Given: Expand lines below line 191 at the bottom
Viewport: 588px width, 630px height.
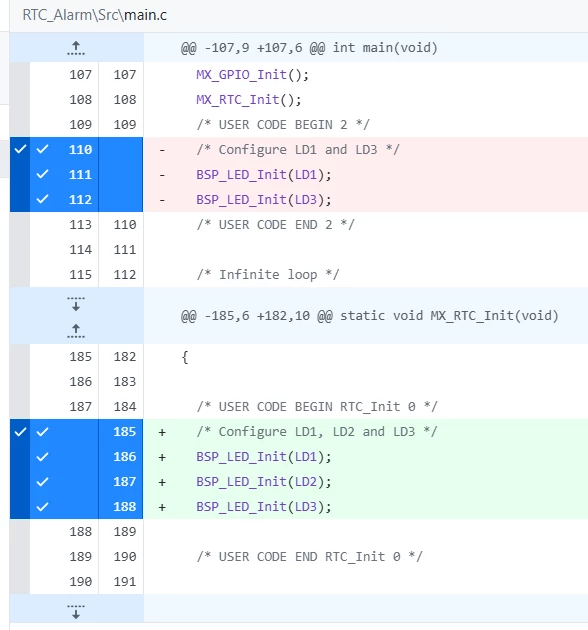Looking at the screenshot, I should pos(76,612).
